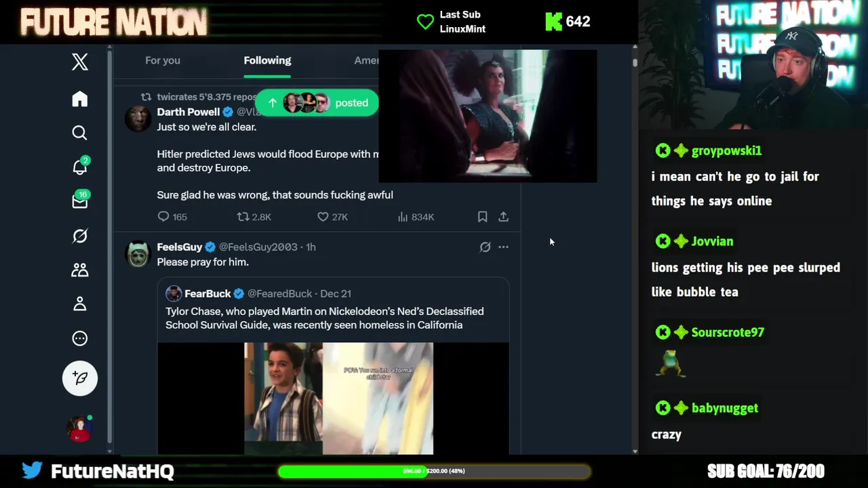Click chat username groypowski1
The width and height of the screenshot is (868, 488).
(726, 150)
